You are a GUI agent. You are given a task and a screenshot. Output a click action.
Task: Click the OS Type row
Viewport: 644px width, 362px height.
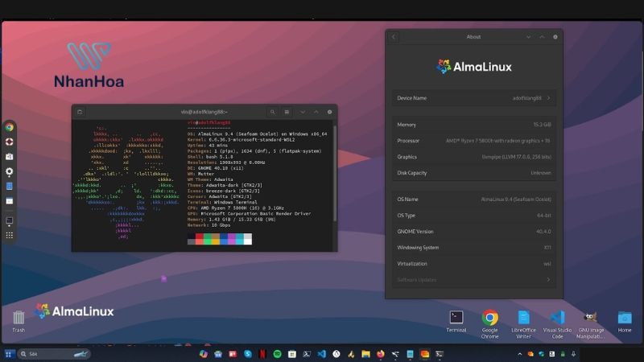tap(474, 216)
